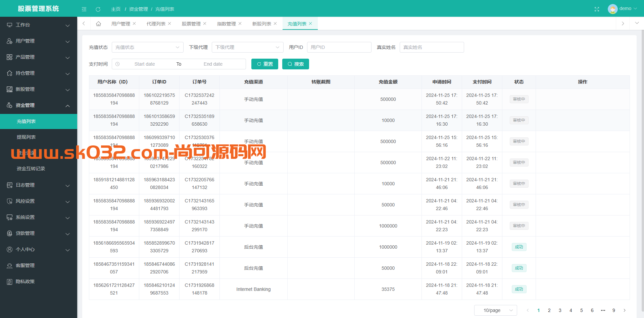644x318 pixels.
Task: Open 资金互转记录 in sidebar
Action: click(39, 169)
